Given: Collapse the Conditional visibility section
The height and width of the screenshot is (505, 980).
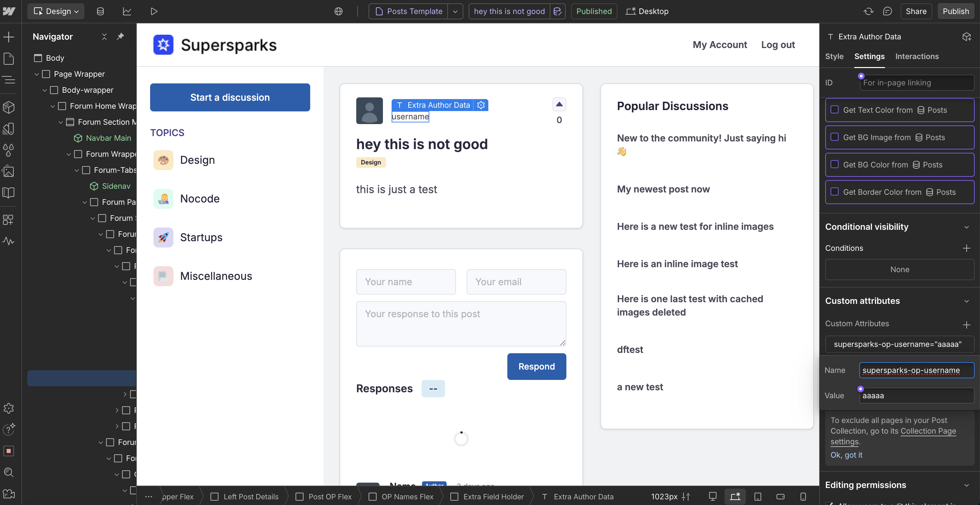Looking at the screenshot, I should pos(966,227).
